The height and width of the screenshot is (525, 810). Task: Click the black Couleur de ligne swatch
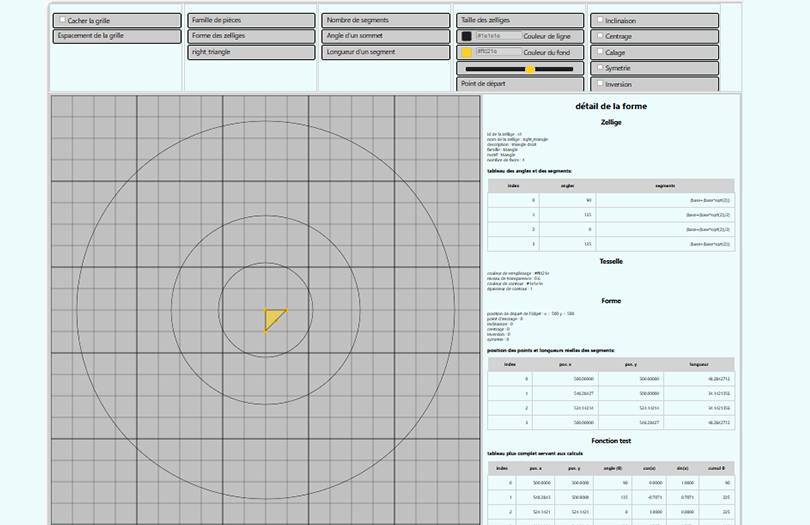point(466,36)
